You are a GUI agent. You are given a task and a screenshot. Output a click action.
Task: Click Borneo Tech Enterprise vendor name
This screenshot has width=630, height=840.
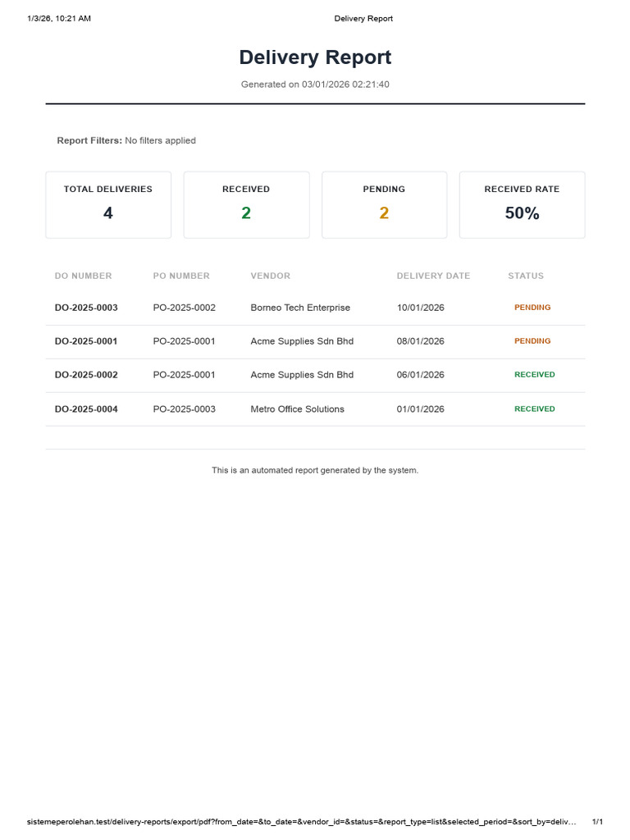pyautogui.click(x=300, y=308)
